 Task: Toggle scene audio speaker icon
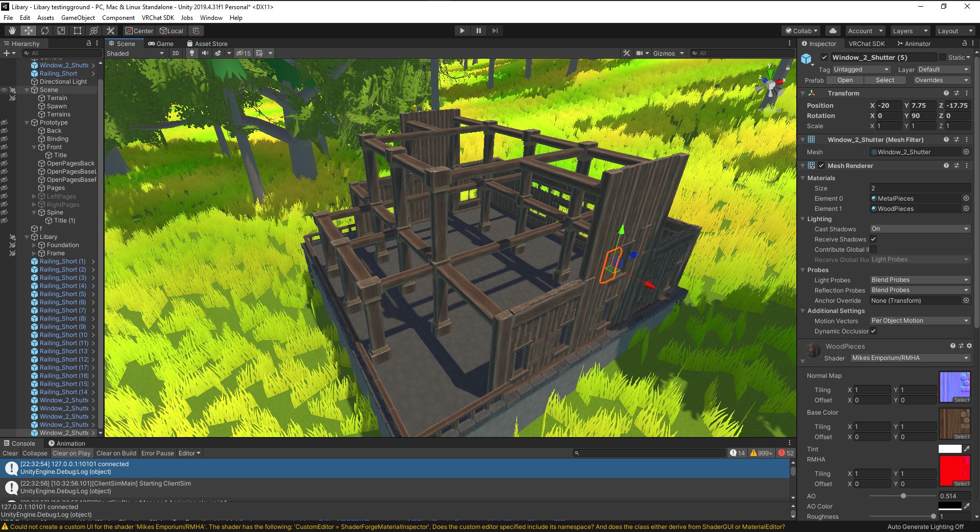click(205, 53)
